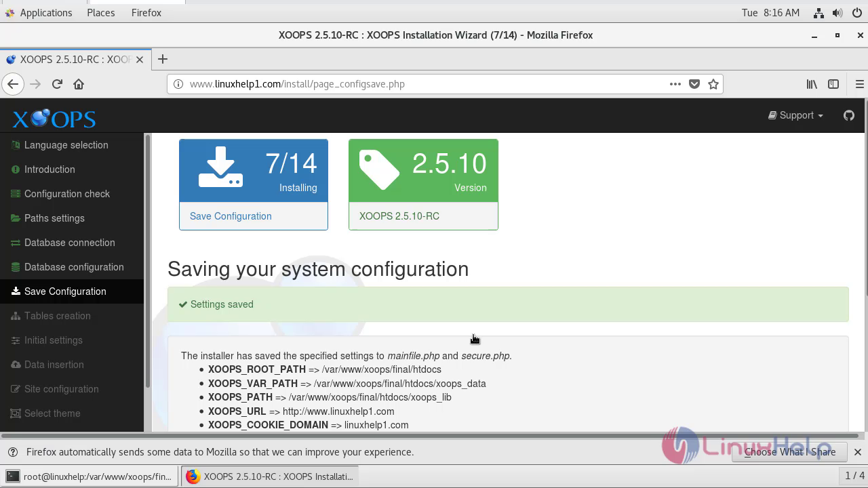Click the XOOPS logo
This screenshot has height=488, width=868.
click(54, 119)
